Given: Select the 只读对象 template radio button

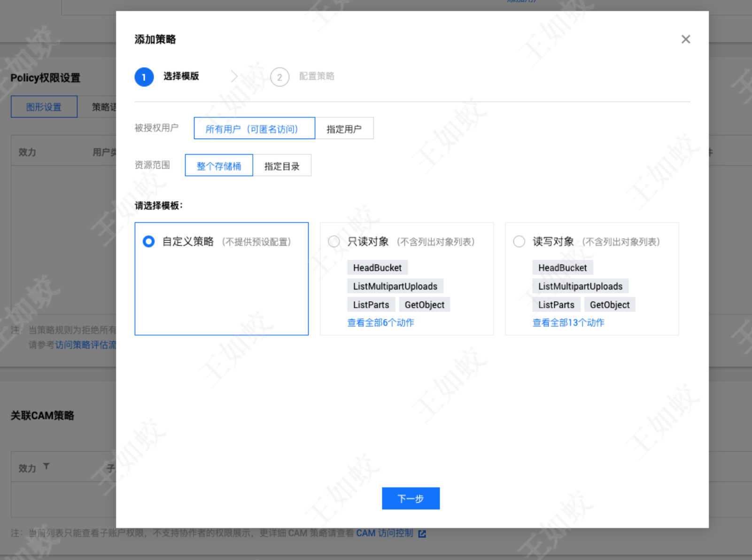Looking at the screenshot, I should coord(334,241).
